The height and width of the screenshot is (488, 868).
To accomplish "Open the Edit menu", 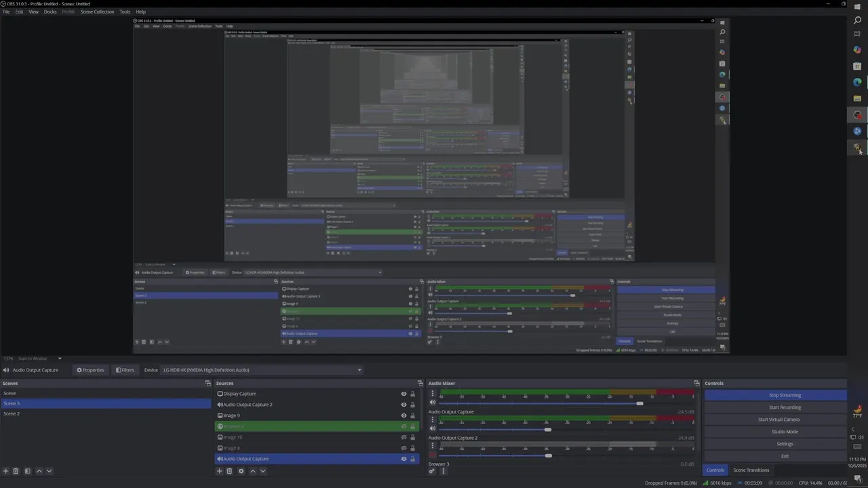I will (x=19, y=12).
